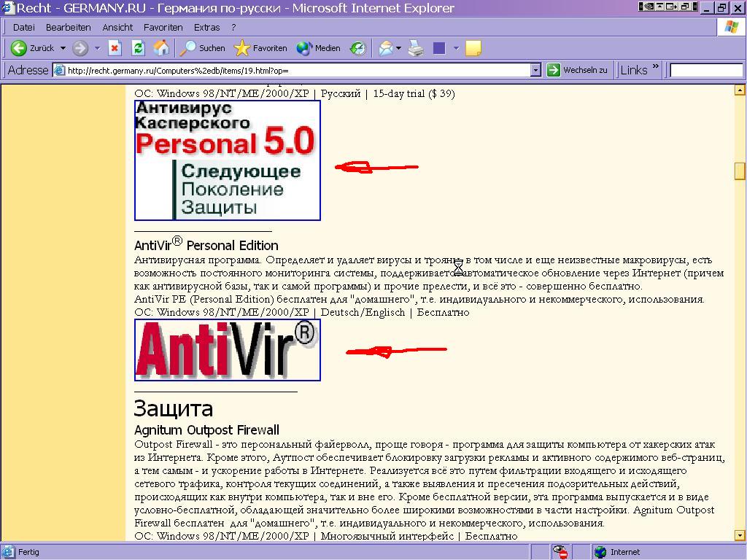Viewport: 747px width, 560px height.
Task: Print the page with printer icon
Action: pos(416,48)
